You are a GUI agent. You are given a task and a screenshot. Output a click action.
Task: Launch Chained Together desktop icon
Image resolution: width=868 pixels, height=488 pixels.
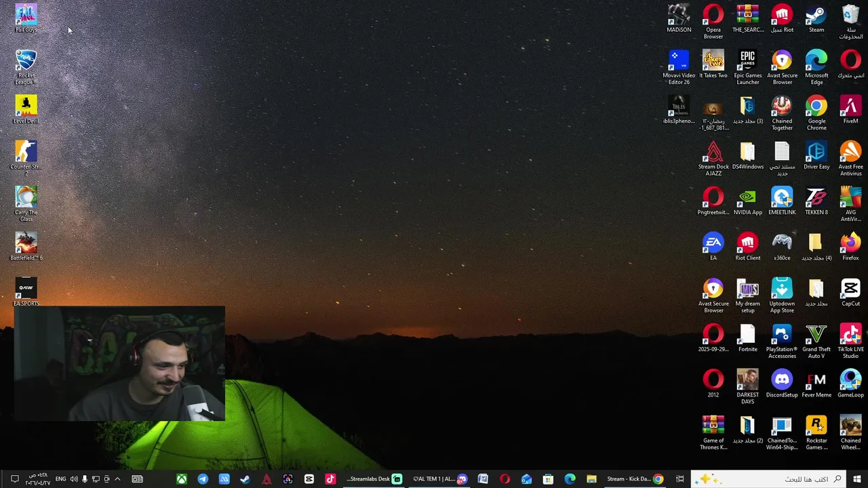[x=782, y=113]
